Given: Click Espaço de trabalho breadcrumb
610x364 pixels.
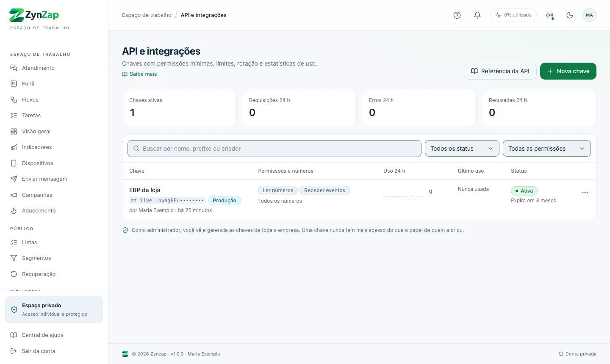Looking at the screenshot, I should (147, 15).
